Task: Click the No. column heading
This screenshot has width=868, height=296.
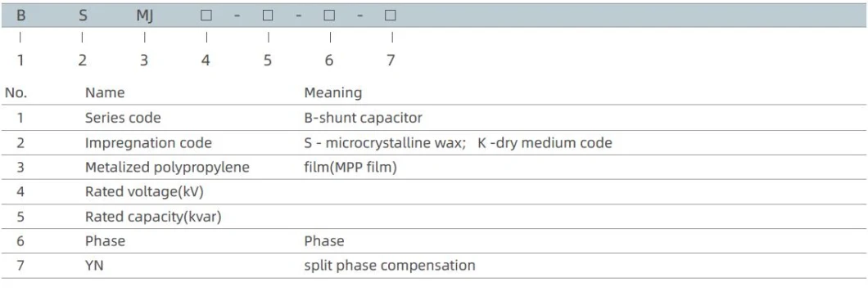Action: 16,93
